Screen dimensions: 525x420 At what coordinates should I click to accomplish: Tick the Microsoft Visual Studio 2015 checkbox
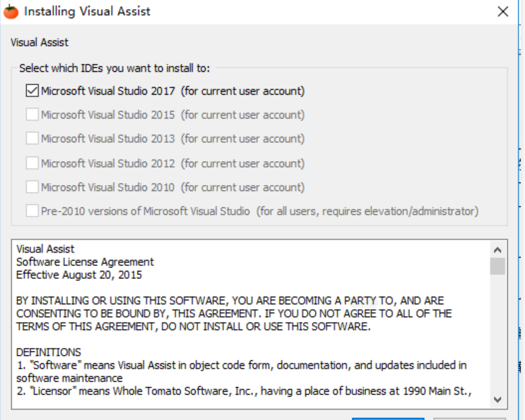(x=32, y=115)
